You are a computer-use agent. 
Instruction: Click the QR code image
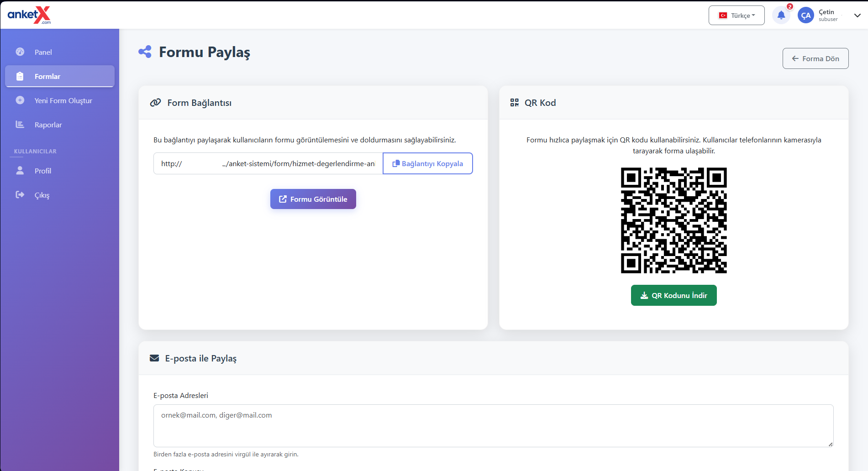[673, 220]
